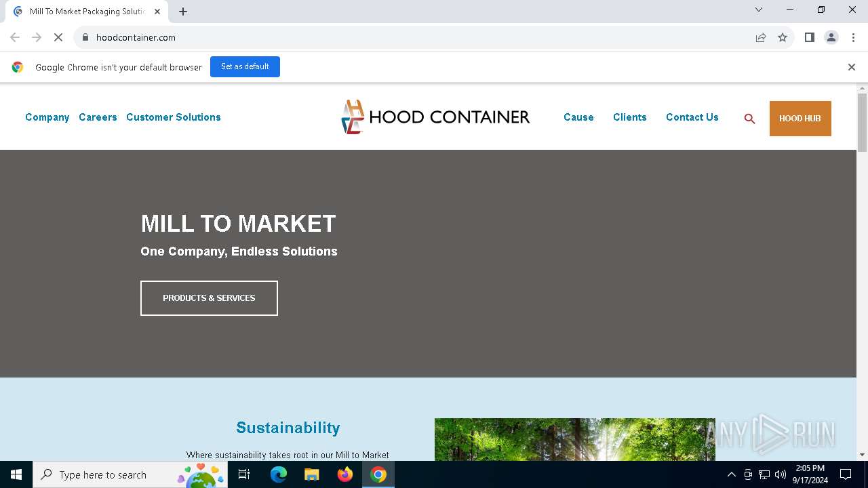868x488 pixels.
Task: Close the Mill To Market tab
Action: (157, 12)
